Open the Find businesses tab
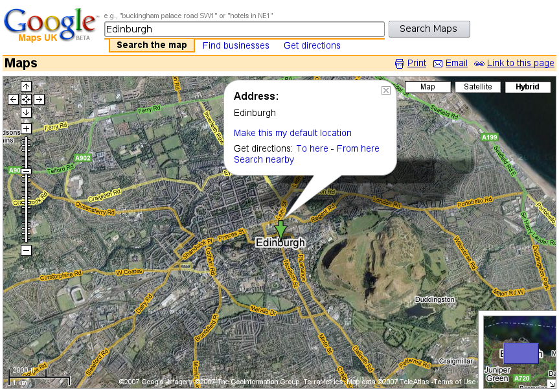The height and width of the screenshot is (392, 559). (x=236, y=45)
